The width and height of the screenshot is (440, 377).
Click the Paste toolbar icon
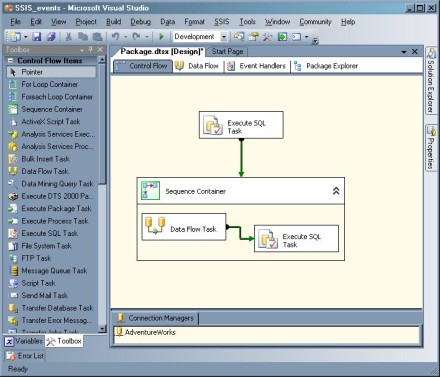[97, 36]
